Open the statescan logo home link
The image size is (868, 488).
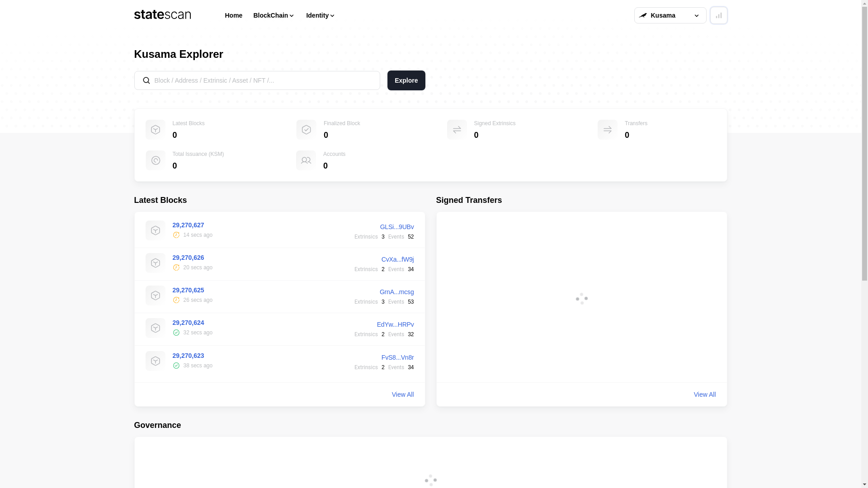(x=162, y=15)
